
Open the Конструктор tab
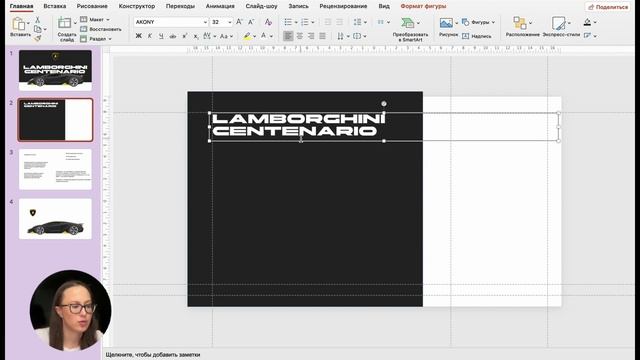click(x=137, y=6)
